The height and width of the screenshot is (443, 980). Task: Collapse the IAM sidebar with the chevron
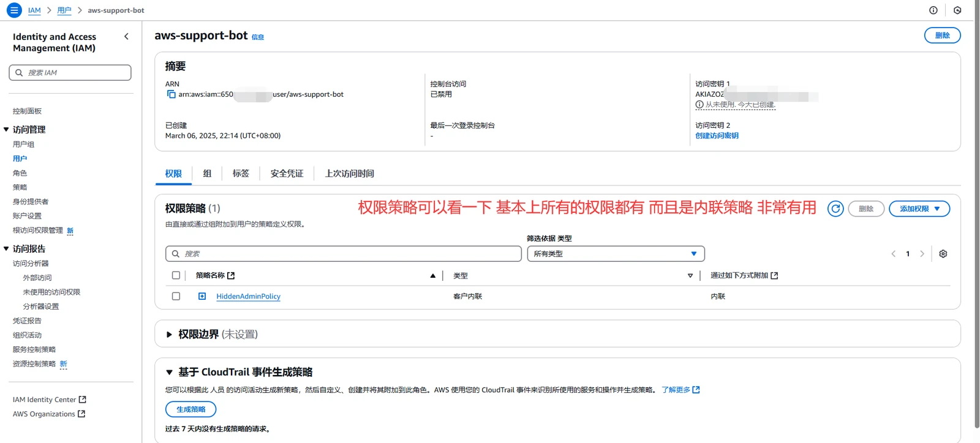click(127, 37)
